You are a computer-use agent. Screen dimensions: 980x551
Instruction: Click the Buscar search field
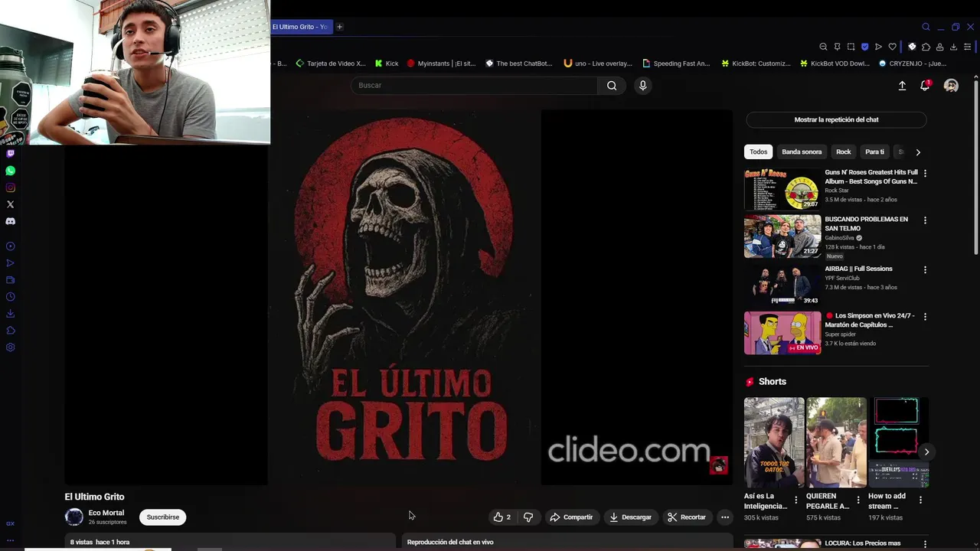(x=475, y=86)
